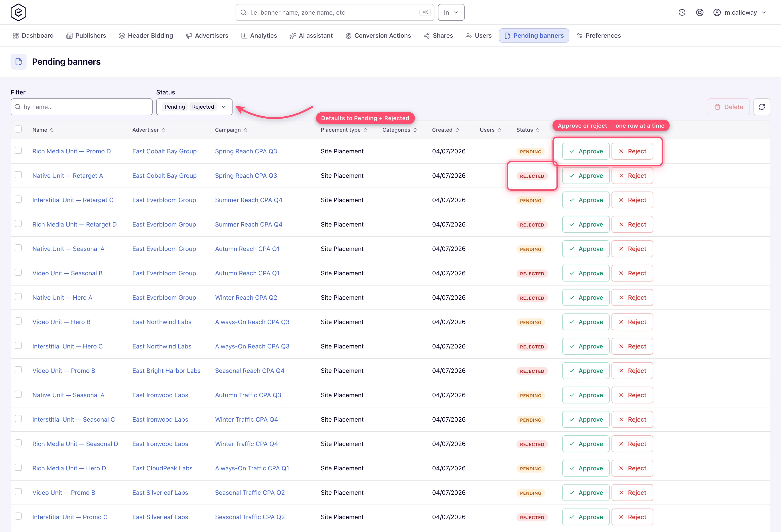This screenshot has height=532, width=781.
Task: Open the history clock icon in header
Action: coord(682,12)
